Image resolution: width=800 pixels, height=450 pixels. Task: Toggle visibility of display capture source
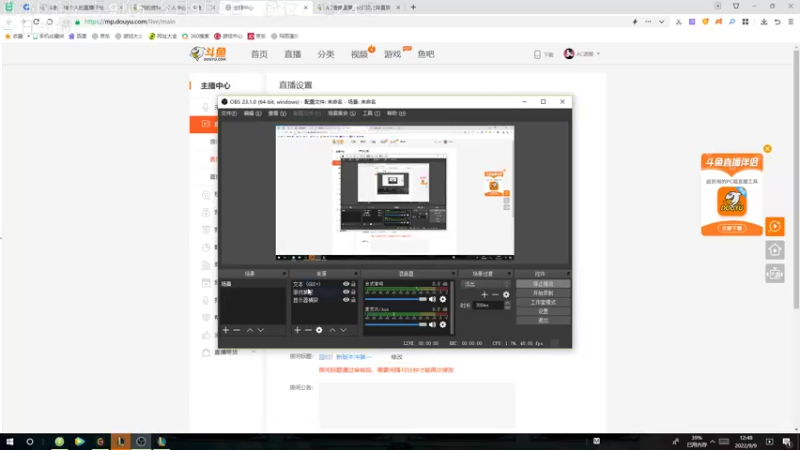346,300
